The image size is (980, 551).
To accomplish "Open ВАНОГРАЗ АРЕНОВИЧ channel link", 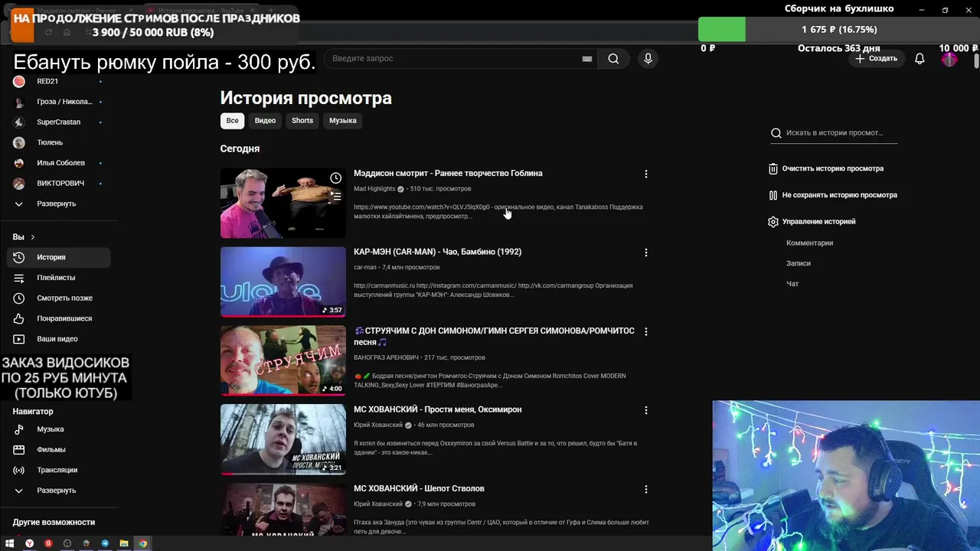I will [386, 357].
